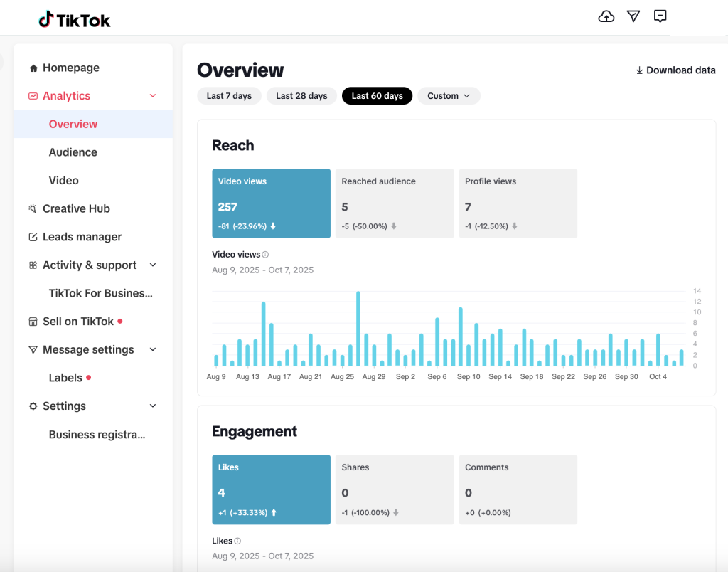Click the info icon beside Likes
Viewport: 728px width, 572px height.
pyautogui.click(x=237, y=541)
